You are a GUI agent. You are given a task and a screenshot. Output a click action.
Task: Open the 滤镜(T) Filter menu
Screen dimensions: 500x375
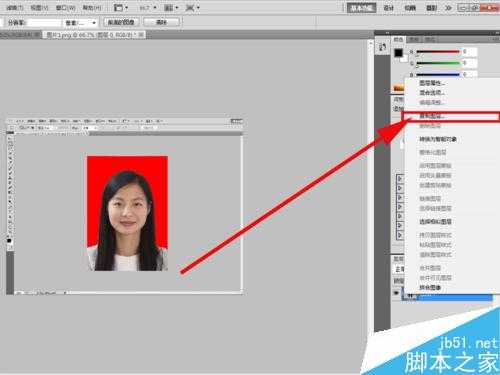[x=14, y=7]
